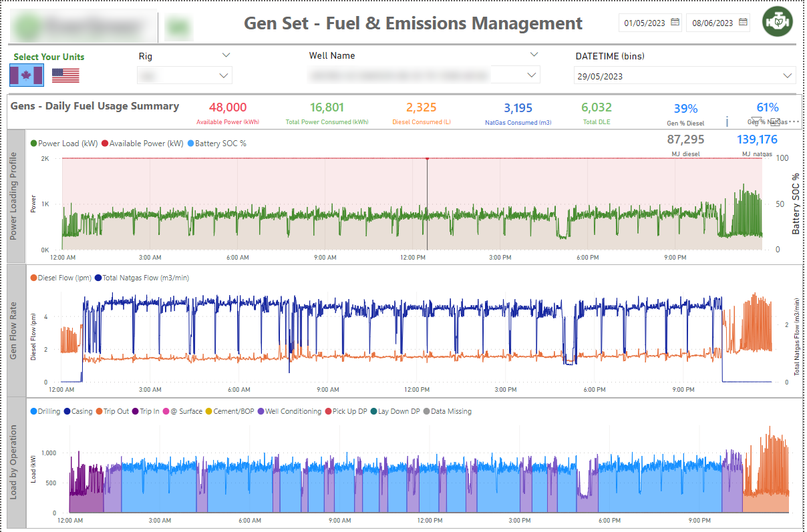Click the 48,000 Available Power card
807x532 pixels.
[x=228, y=113]
